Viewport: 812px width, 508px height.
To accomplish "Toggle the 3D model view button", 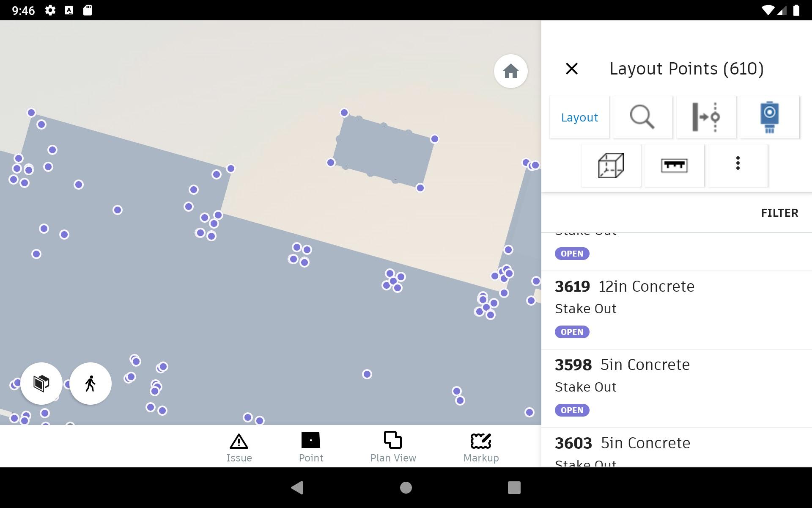I will point(41,384).
